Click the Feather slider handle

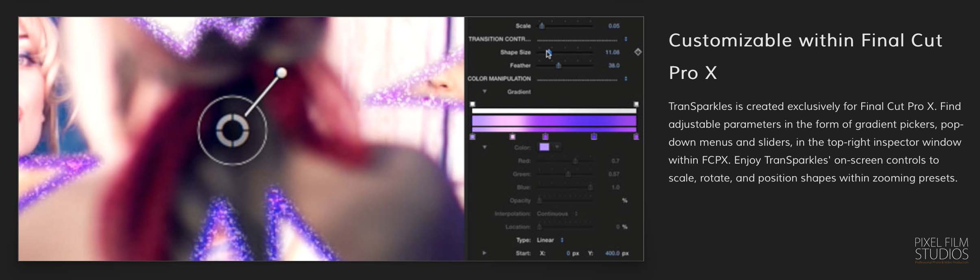click(x=558, y=66)
